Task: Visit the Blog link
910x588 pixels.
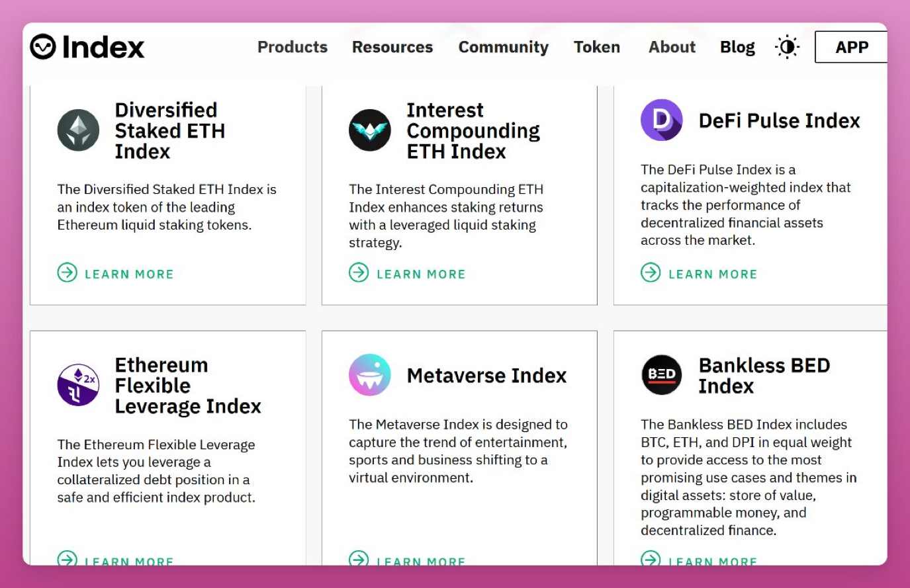Action: point(738,48)
